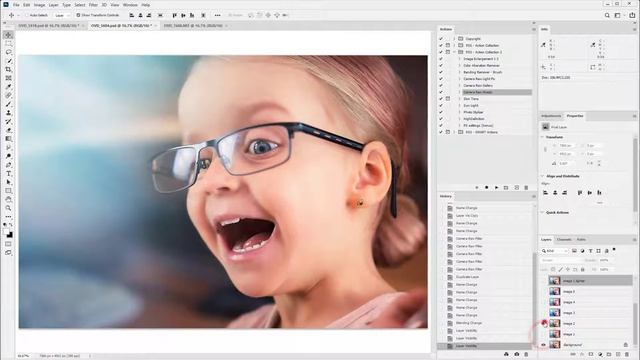Collapse the Quick Actions section
Viewport: 640px width, 360px height.
543,213
